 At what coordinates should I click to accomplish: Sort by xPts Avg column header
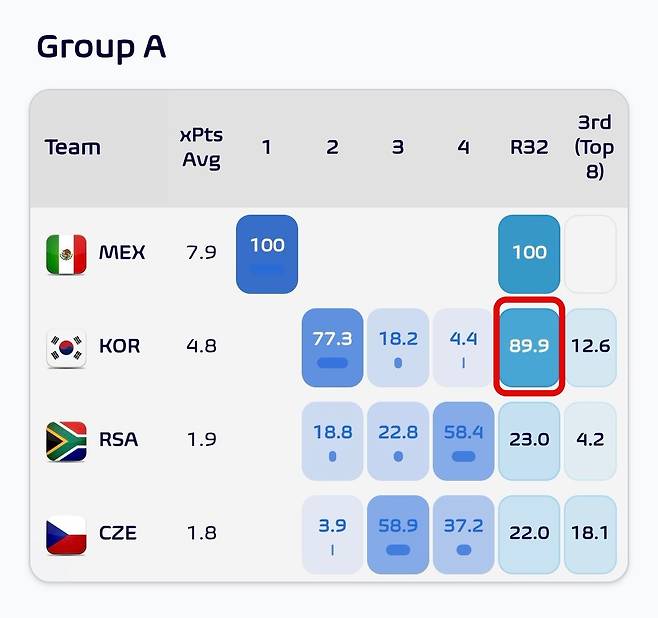coord(201,148)
